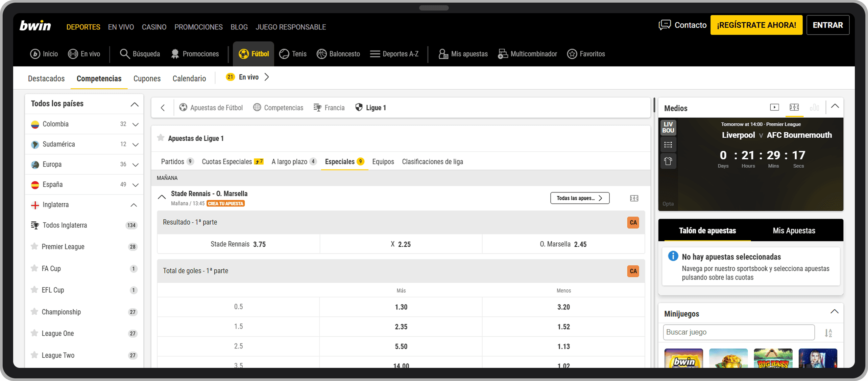Switch to Partidos tab
868x381 pixels.
tap(177, 162)
